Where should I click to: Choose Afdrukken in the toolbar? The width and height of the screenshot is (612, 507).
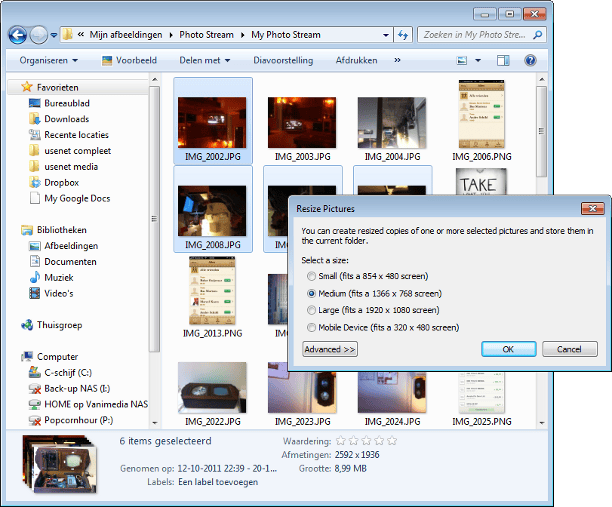pos(356,60)
